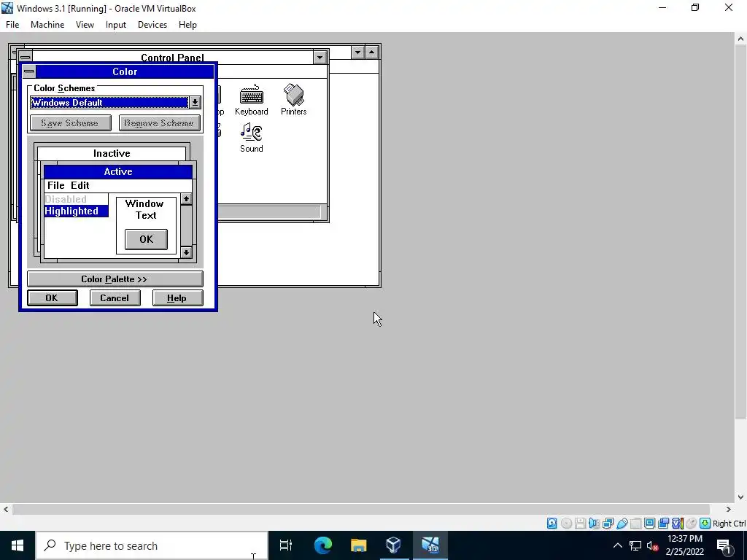Click the USB devices status icon
Viewport: 747px width, 560px height.
tap(622, 524)
